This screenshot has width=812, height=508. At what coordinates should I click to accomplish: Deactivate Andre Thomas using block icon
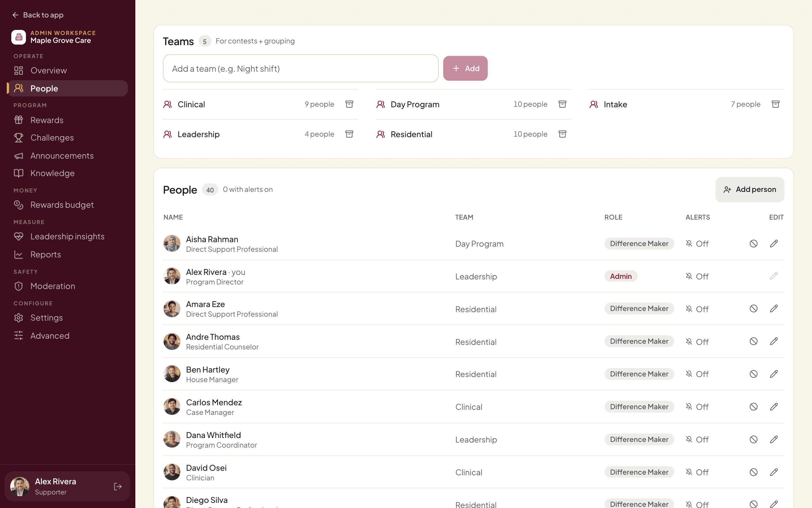[x=753, y=341]
